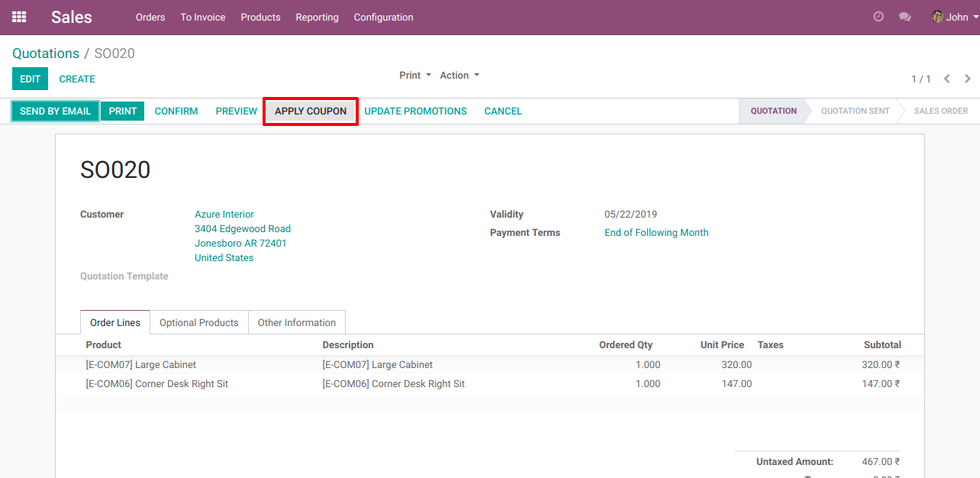The width and height of the screenshot is (980, 478).
Task: Open the activities clock icon
Action: click(x=878, y=17)
